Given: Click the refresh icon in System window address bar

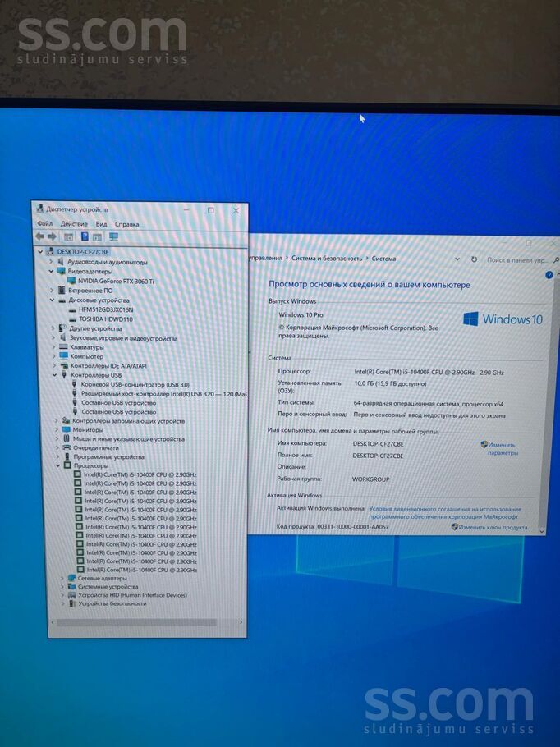Looking at the screenshot, I should tap(474, 259).
